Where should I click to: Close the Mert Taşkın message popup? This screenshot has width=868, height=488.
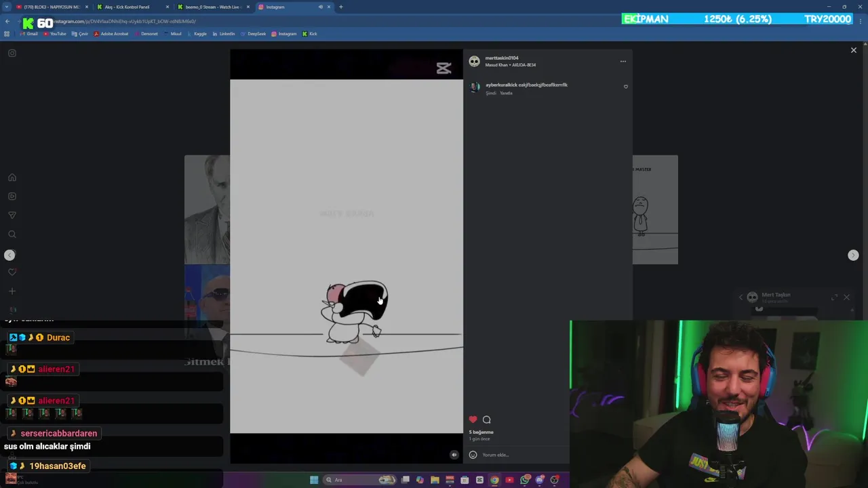coord(846,297)
